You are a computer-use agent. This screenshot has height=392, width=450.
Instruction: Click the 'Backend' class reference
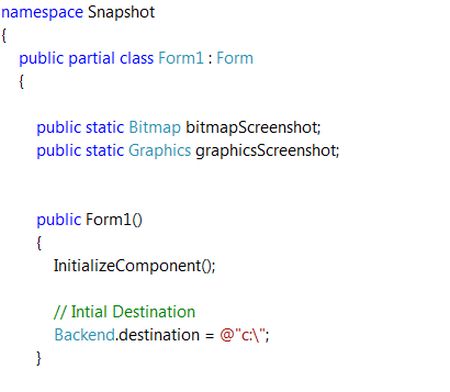(85, 335)
